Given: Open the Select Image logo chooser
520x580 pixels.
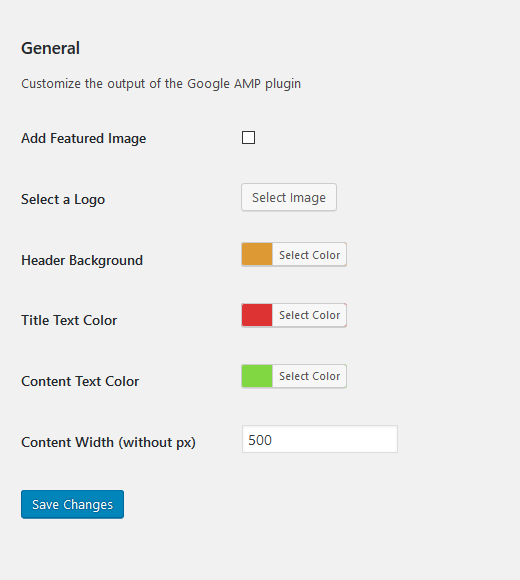Looking at the screenshot, I should pos(289,197).
